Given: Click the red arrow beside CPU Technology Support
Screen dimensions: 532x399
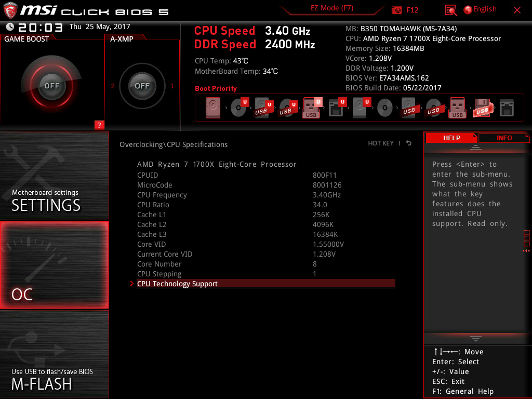Looking at the screenshot, I should pyautogui.click(x=132, y=284).
